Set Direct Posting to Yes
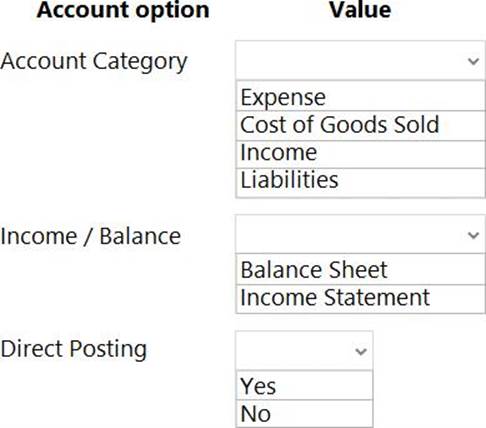 point(304,385)
